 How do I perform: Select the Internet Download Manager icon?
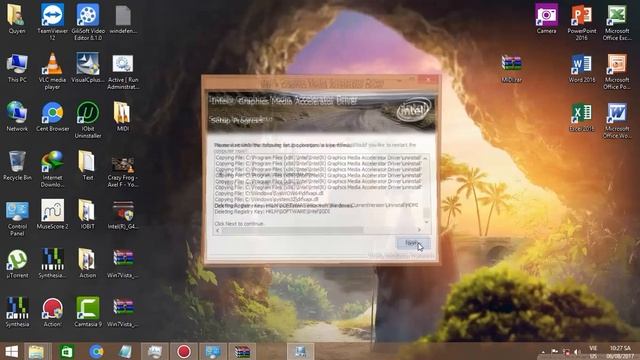[52, 169]
